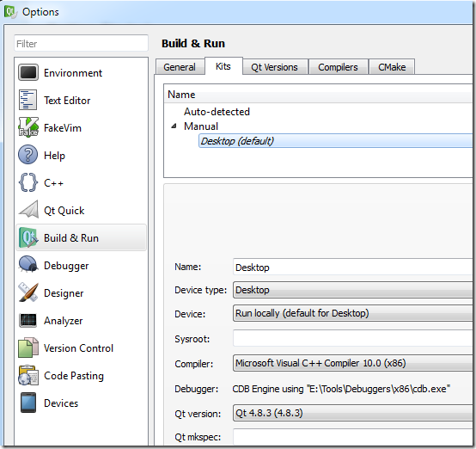The height and width of the screenshot is (449, 476).
Task: Click the Environment icon in sidebar
Action: (x=28, y=72)
